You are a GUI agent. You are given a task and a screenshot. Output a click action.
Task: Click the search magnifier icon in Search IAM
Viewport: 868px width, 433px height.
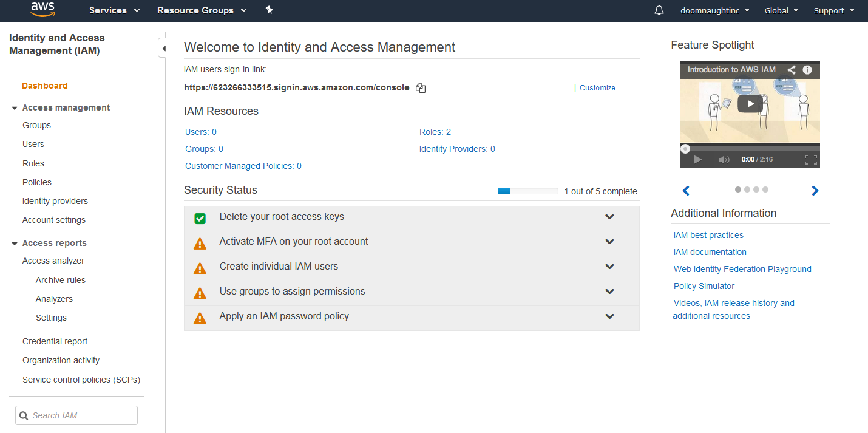pyautogui.click(x=24, y=416)
